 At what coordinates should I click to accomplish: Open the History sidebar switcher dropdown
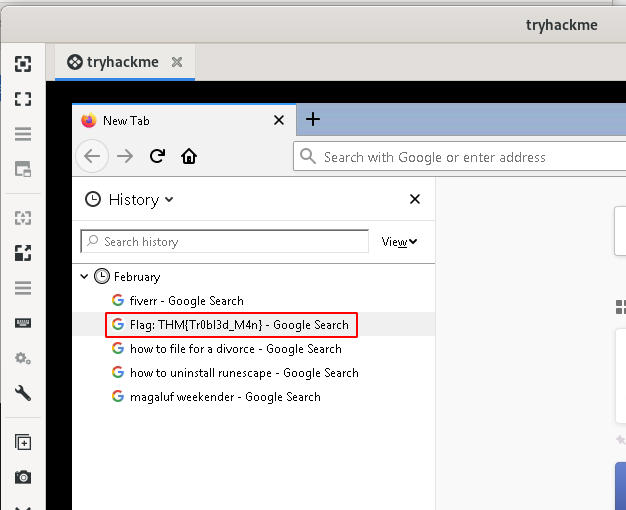(130, 200)
